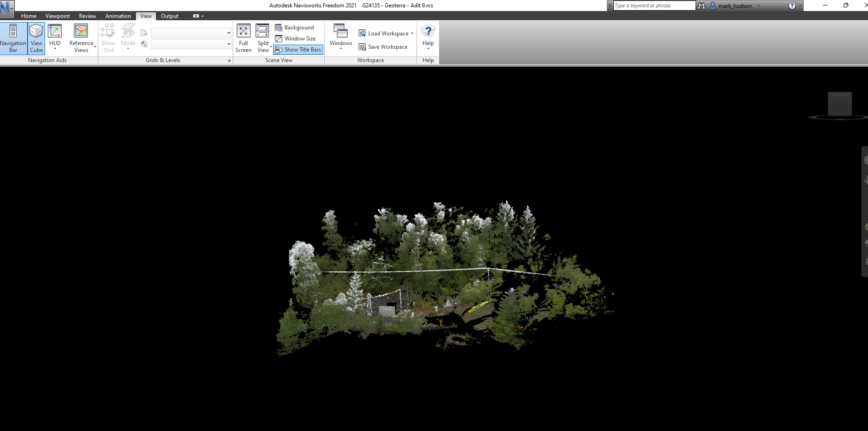The width and height of the screenshot is (868, 431).
Task: Switch to the Home tab
Action: (29, 16)
